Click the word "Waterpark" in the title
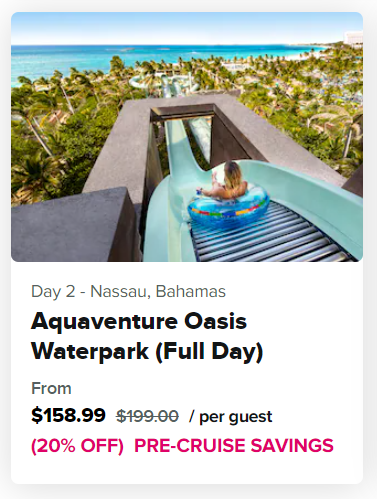Image resolution: width=377 pixels, height=499 pixels. pos(90,351)
